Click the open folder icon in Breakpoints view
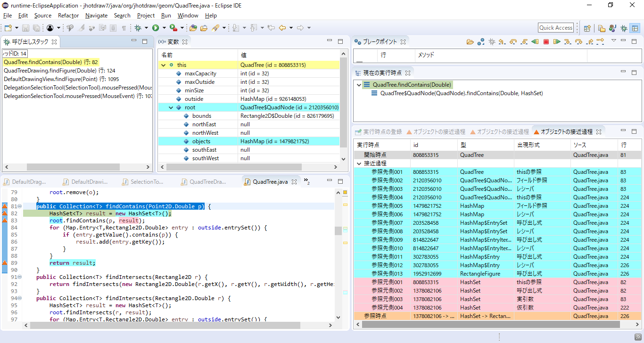644x343 pixels. tap(470, 41)
